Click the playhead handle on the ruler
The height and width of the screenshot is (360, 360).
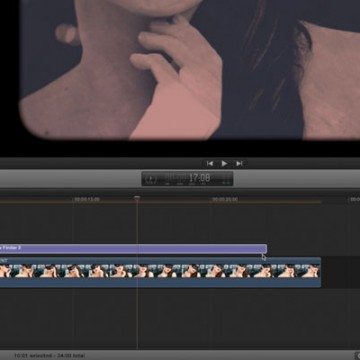tap(137, 199)
